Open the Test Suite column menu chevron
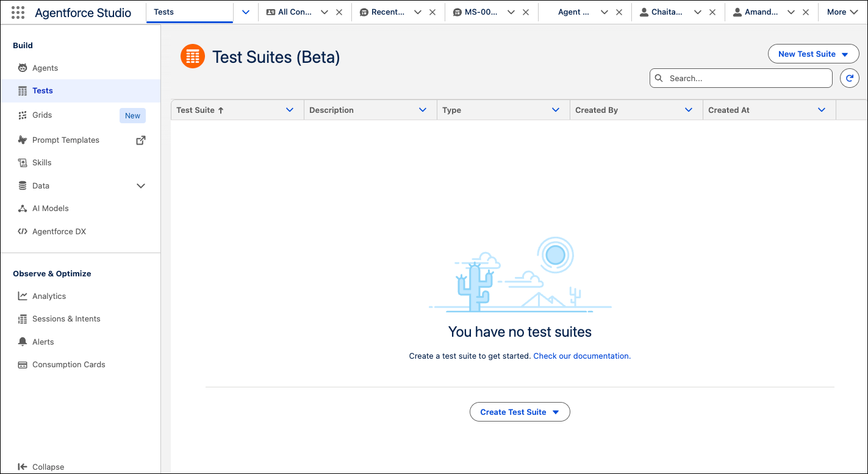868x474 pixels. (290, 110)
